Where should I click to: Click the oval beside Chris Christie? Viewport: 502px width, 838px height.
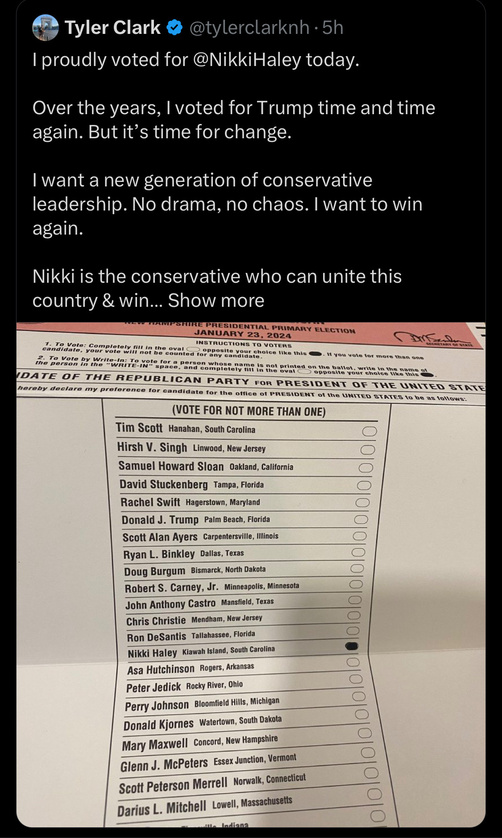(x=353, y=615)
